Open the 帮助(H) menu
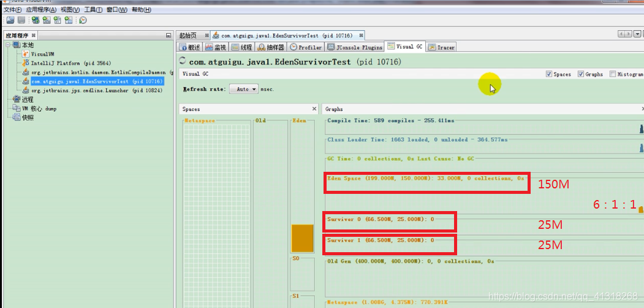This screenshot has width=644, height=308. [x=141, y=10]
